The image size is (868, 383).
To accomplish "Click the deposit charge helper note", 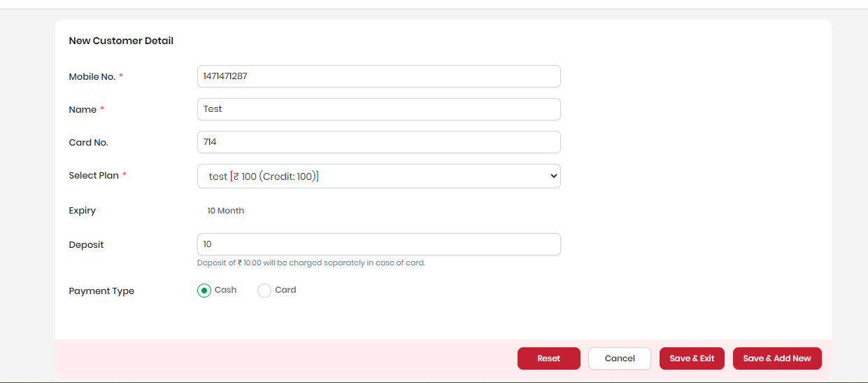I will coord(311,263).
